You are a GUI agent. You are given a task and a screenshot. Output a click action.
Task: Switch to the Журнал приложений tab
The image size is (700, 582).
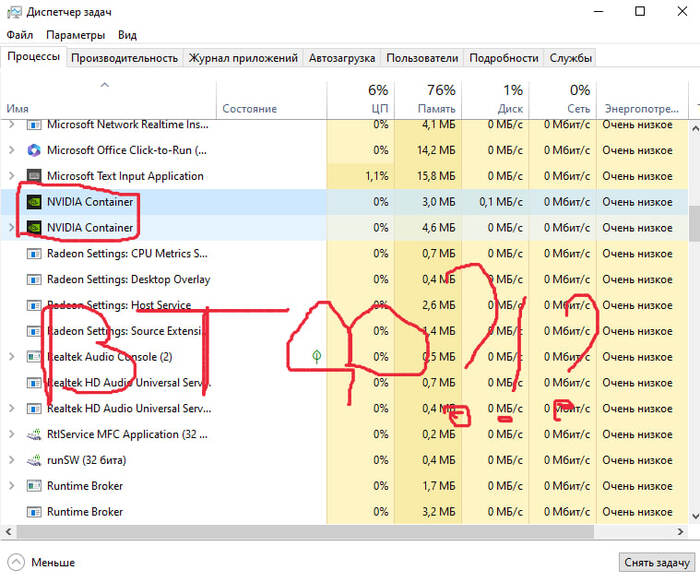pos(243,58)
